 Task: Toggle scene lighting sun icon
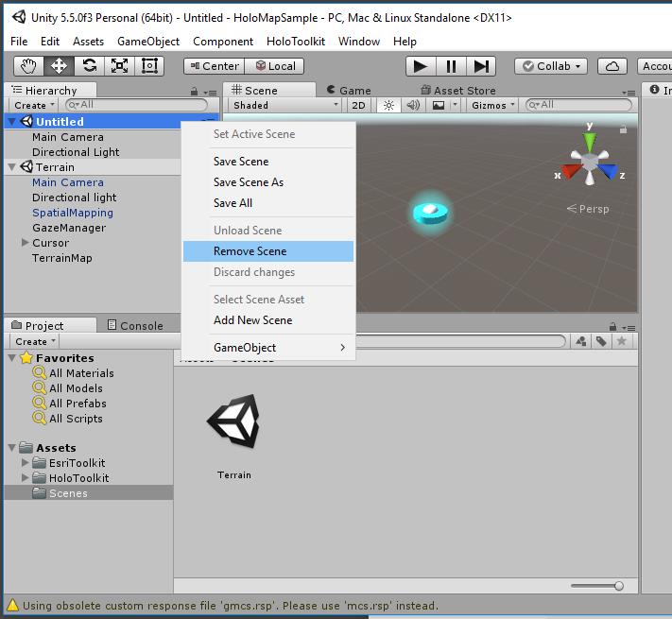pos(388,106)
